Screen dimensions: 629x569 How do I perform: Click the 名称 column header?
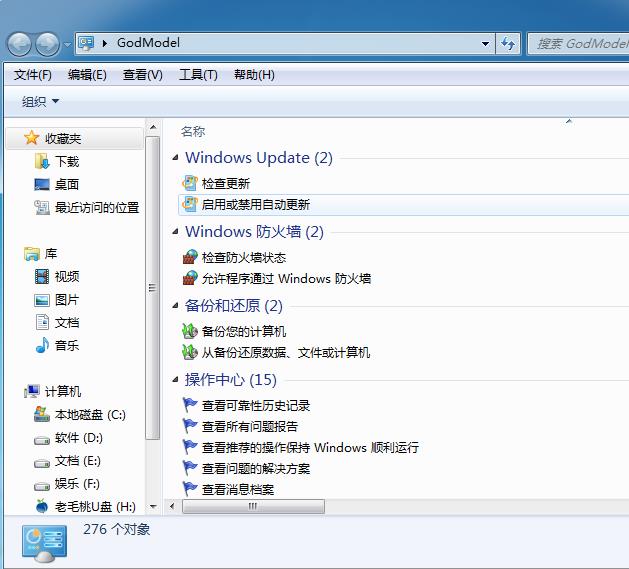[193, 131]
